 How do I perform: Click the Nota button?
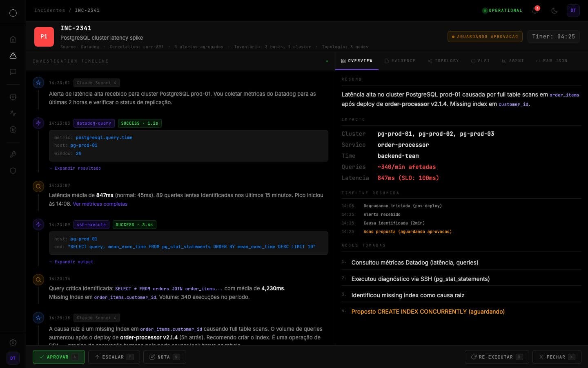[x=165, y=357]
